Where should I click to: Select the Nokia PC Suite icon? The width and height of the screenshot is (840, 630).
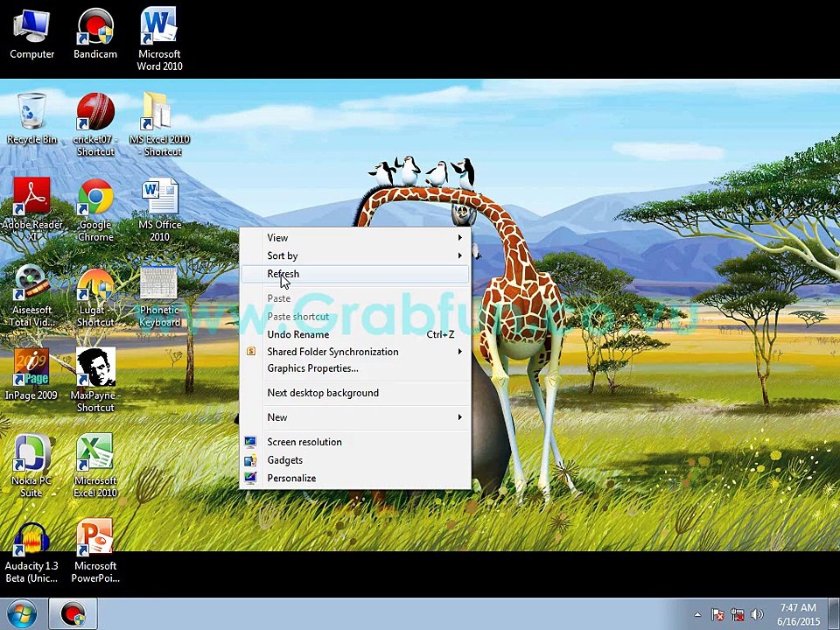[x=31, y=466]
